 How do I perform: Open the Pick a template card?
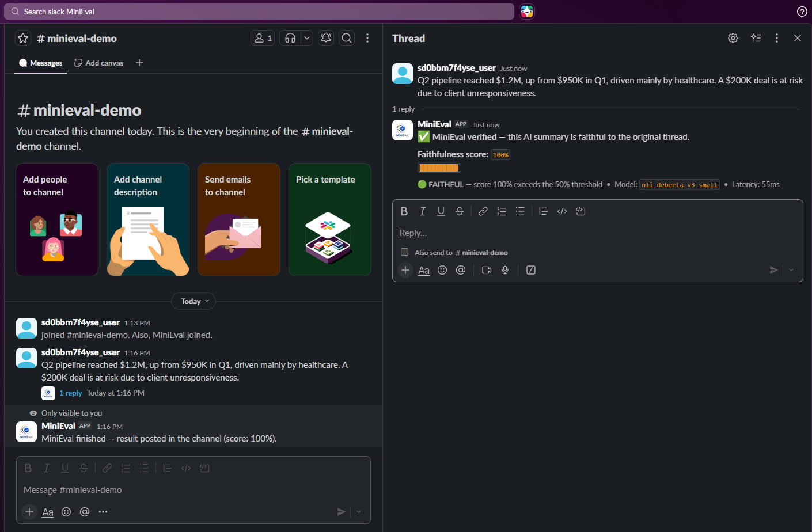pyautogui.click(x=330, y=219)
